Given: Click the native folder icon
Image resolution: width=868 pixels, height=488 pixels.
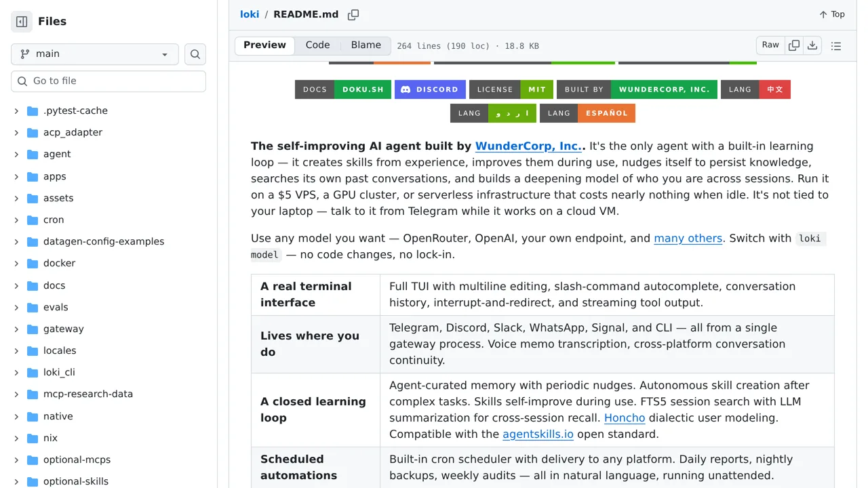Looking at the screenshot, I should coord(33,416).
